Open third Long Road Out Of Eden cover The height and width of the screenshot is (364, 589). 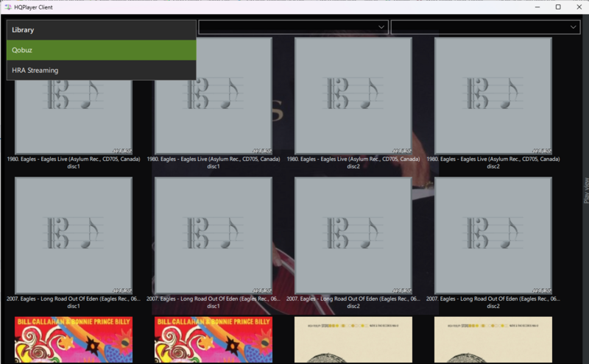353,235
